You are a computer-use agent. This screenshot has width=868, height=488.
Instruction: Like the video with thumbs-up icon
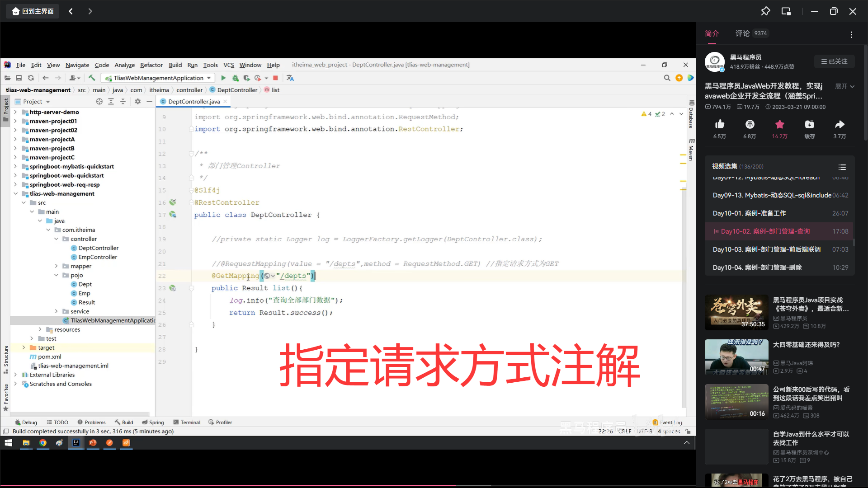click(720, 124)
